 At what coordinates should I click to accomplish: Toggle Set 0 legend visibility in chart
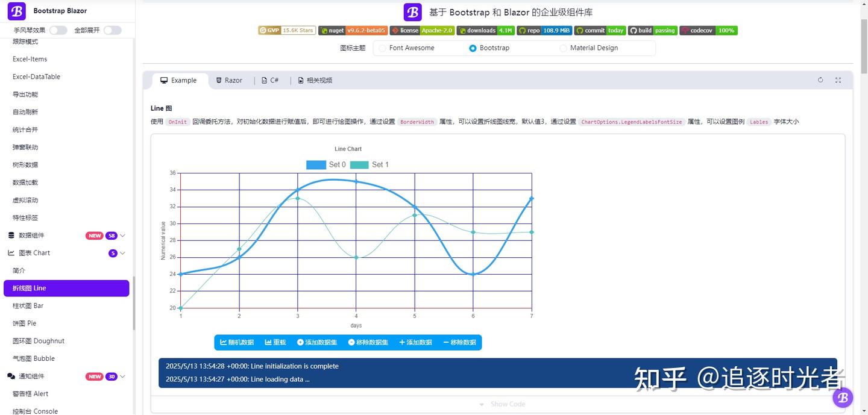[x=326, y=164]
